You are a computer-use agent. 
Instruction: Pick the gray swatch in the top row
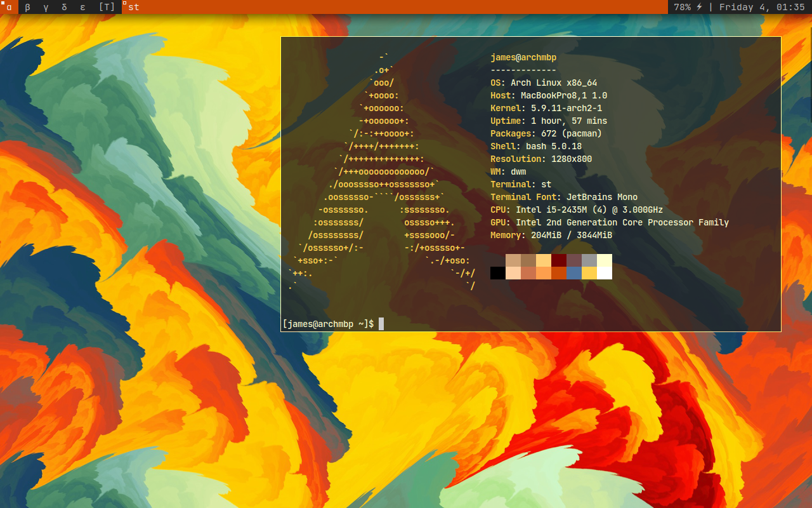589,260
